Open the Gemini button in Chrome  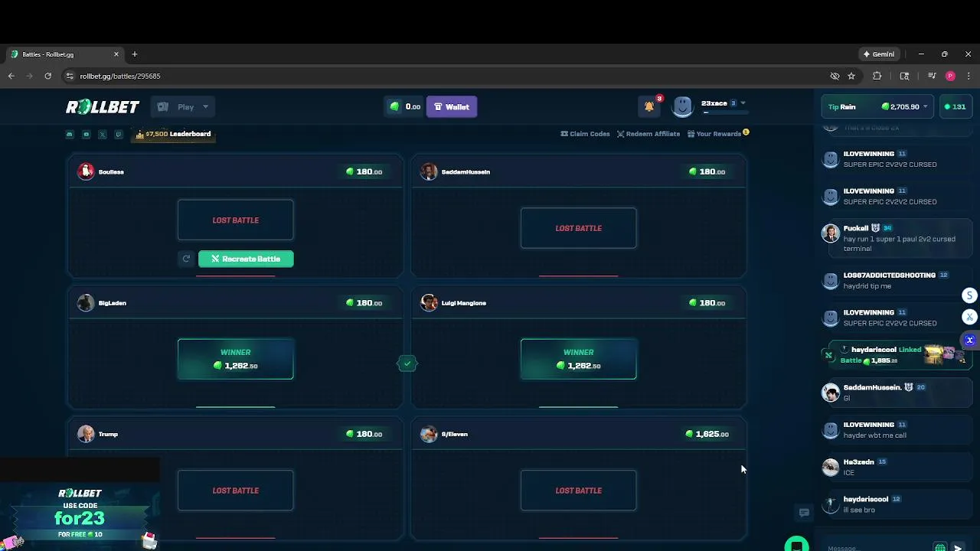(878, 54)
